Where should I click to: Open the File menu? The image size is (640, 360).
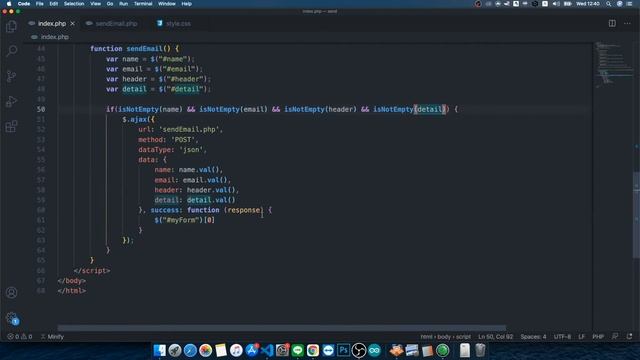click(40, 4)
